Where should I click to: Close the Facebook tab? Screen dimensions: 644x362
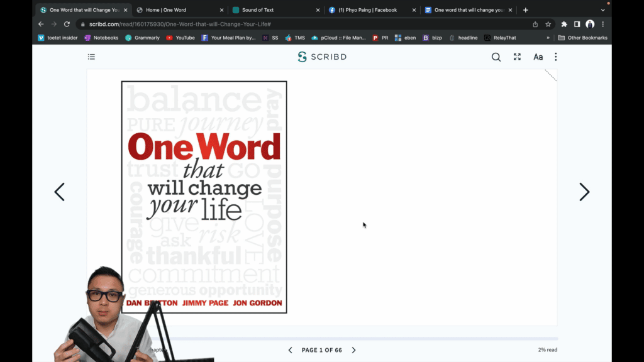(x=414, y=10)
